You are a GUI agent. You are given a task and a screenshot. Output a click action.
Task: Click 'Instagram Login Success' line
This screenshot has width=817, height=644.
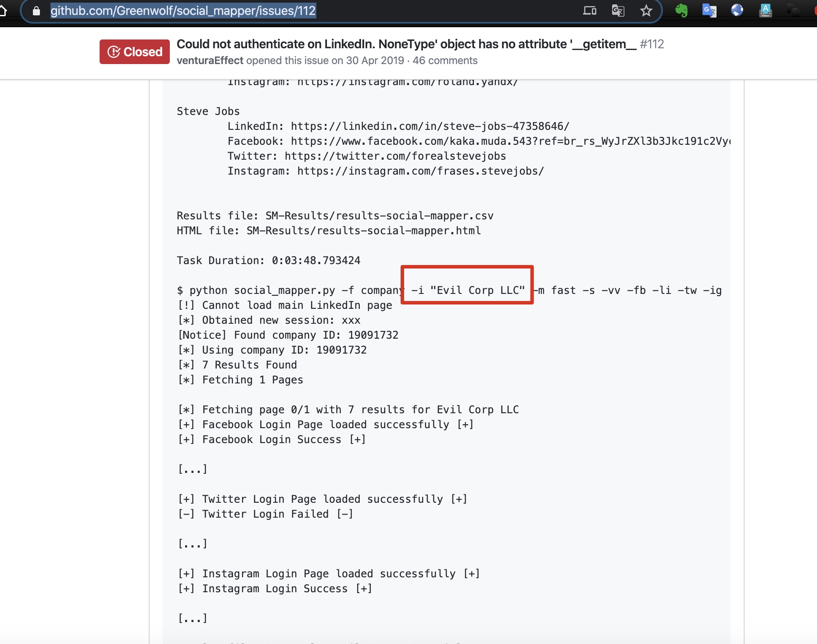click(x=275, y=589)
